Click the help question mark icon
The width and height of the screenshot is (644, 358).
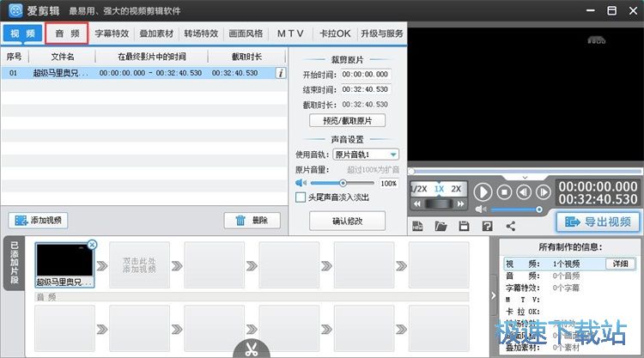pos(487,226)
